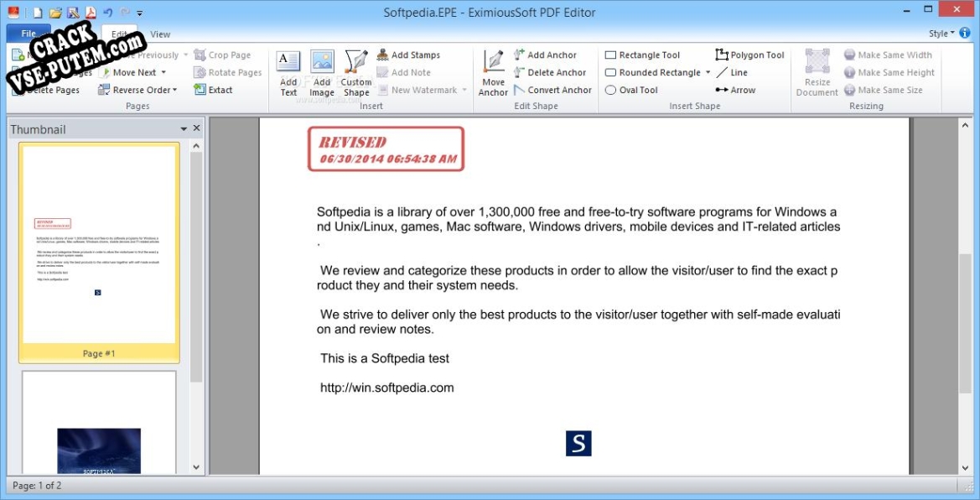This screenshot has height=500, width=980.
Task: Click the Add Image tool
Action: [x=322, y=73]
